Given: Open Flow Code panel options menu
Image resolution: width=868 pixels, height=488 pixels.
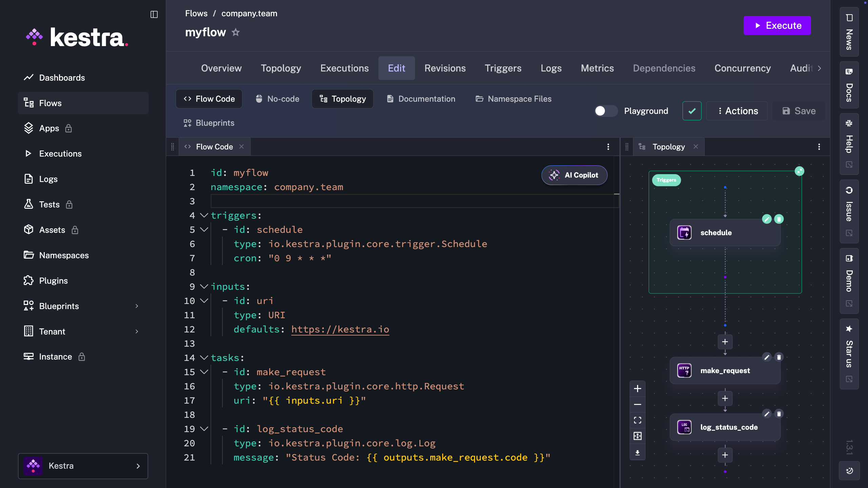Looking at the screenshot, I should point(608,147).
